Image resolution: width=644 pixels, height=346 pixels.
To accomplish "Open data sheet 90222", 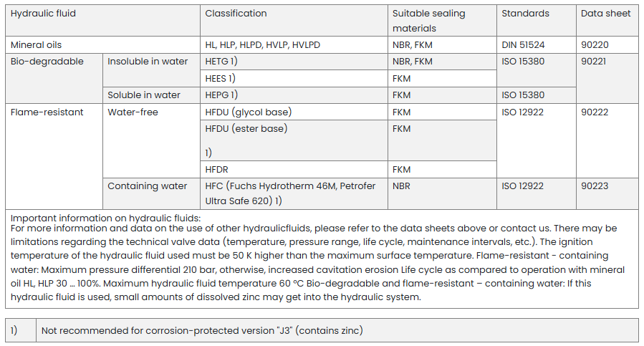I will (x=595, y=112).
